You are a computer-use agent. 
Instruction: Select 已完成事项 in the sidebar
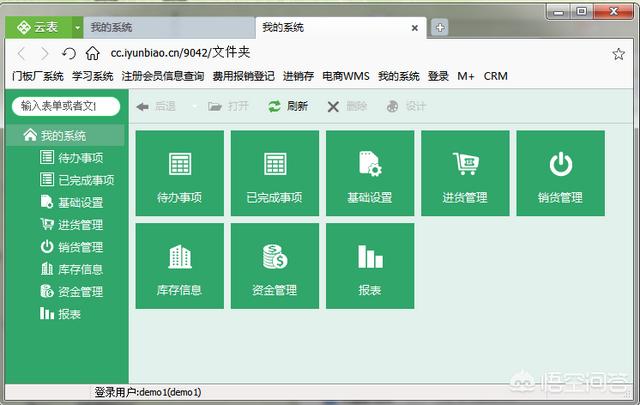(77, 180)
